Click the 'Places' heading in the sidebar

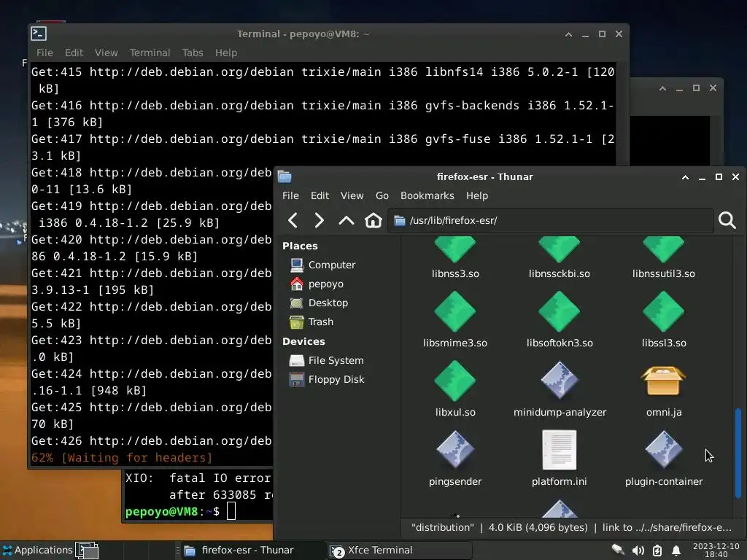click(x=300, y=246)
